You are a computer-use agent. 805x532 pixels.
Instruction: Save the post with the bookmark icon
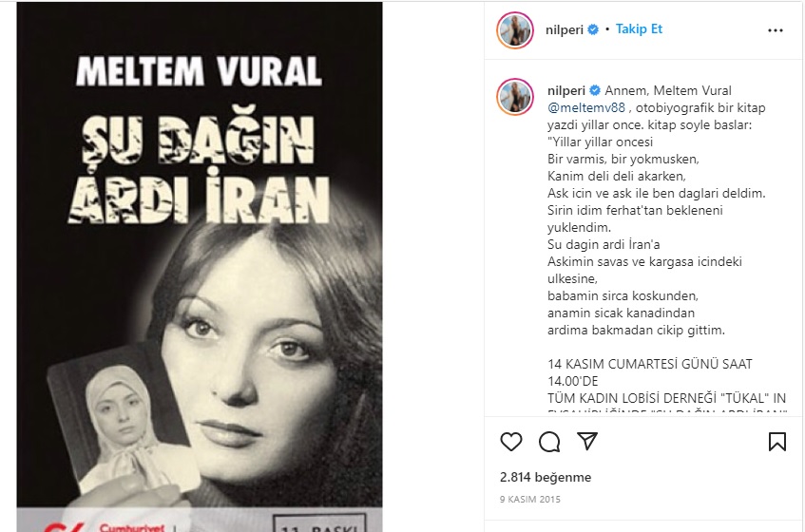(x=776, y=441)
